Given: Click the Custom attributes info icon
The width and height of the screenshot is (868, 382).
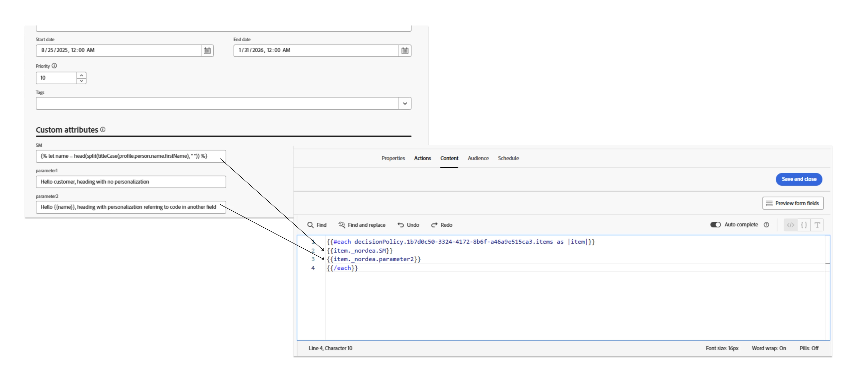Looking at the screenshot, I should (x=103, y=130).
